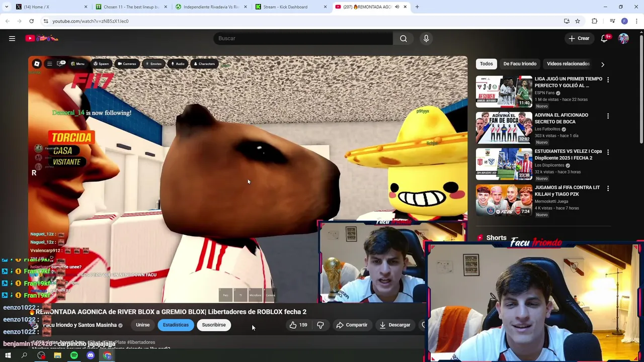Open the in-game Emotes menu
This screenshot has width=644, height=362.
click(153, 64)
